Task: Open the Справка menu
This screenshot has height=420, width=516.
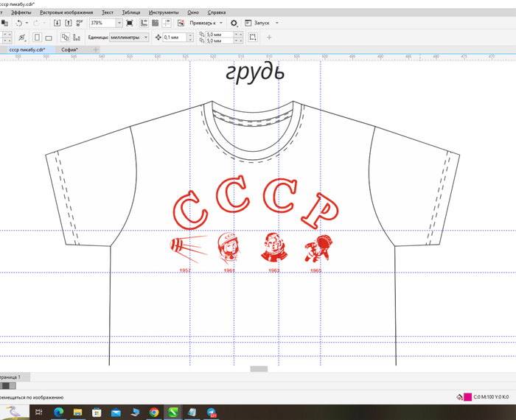Action: tap(217, 13)
